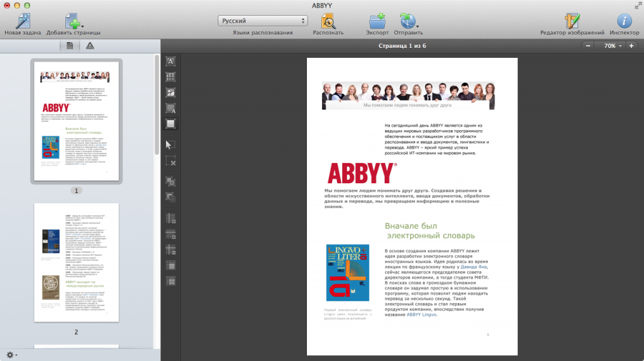Open the Редактор изображений image editor
The width and height of the screenshot is (644, 361).
point(572,20)
